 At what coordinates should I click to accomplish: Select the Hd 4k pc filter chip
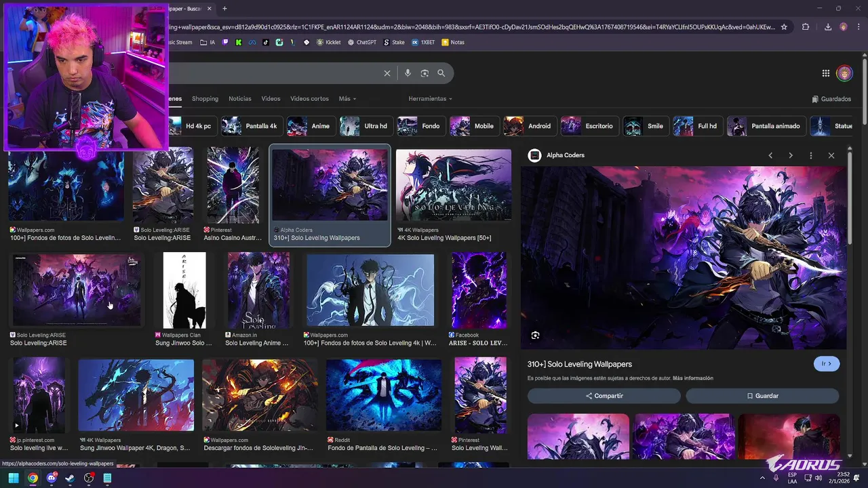pos(191,126)
